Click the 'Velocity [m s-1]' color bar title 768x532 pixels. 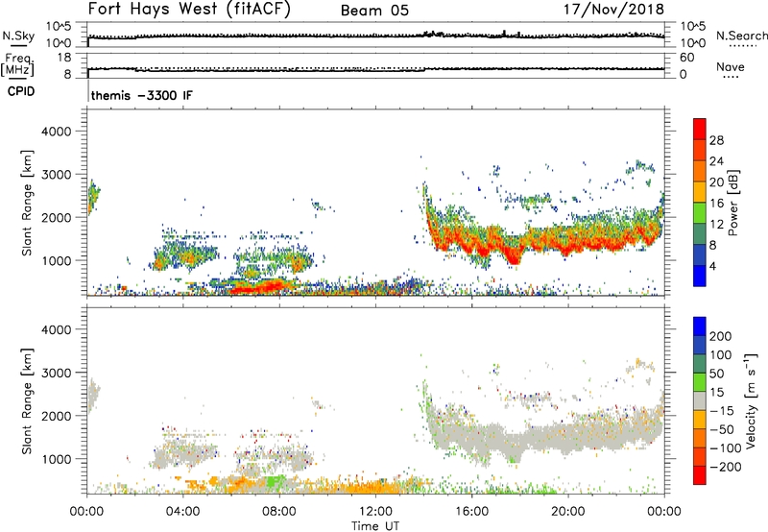click(751, 400)
